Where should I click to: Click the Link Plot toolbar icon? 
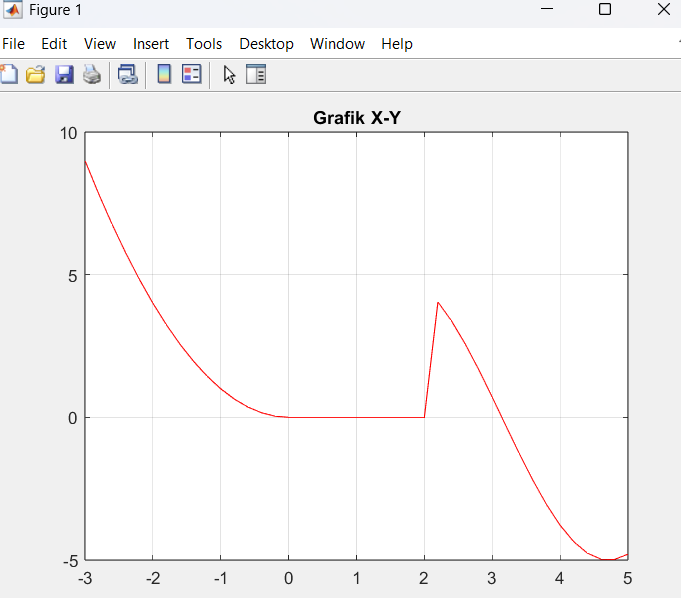(128, 75)
